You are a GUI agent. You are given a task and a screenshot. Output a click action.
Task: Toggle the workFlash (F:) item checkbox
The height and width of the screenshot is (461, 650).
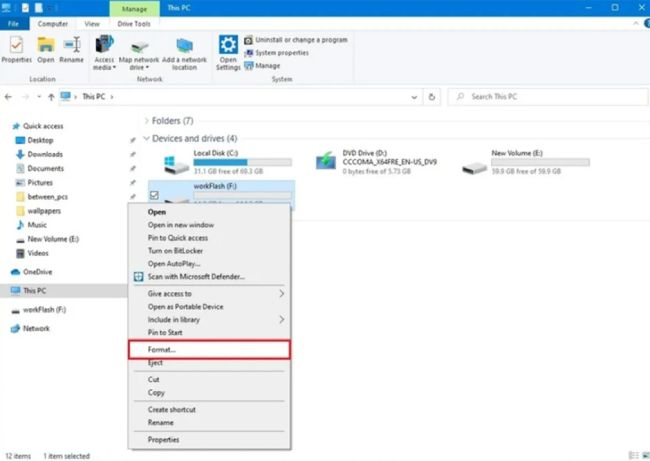(x=154, y=195)
